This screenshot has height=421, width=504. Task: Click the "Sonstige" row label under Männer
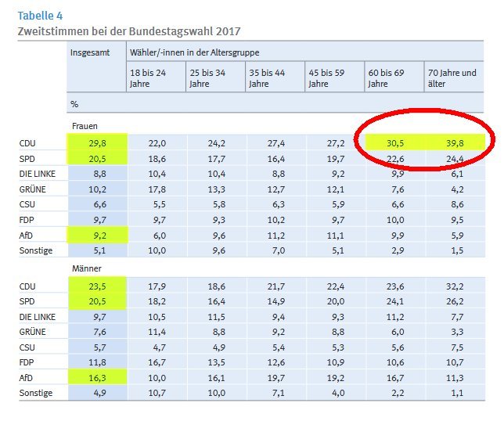point(36,393)
